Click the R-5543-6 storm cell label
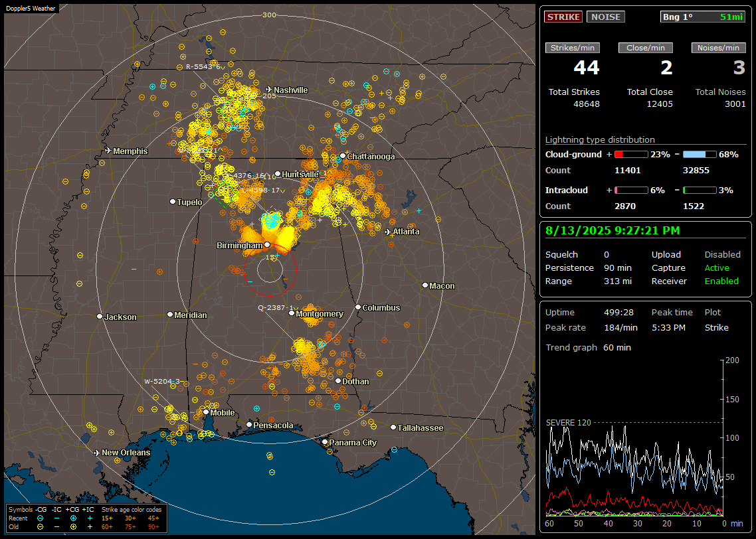756x539 pixels. [x=203, y=66]
